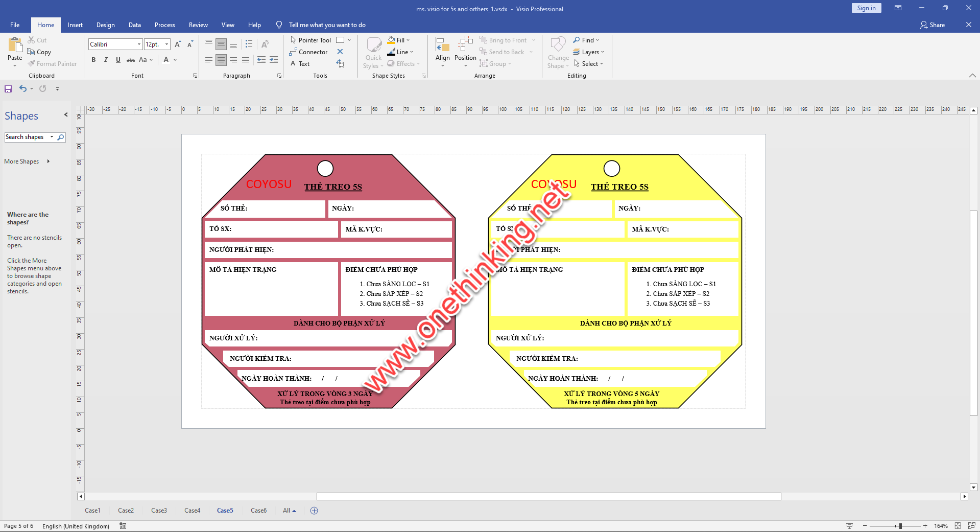Screen dimensions: 980x532
Task: Toggle underline formatting
Action: (118, 60)
